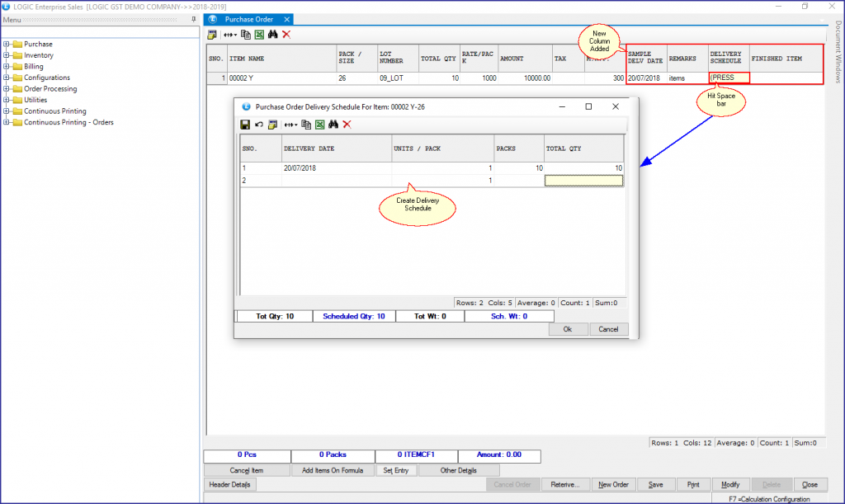Save the delivery schedule using the floppy disk icon
845x504 pixels.
coord(245,124)
